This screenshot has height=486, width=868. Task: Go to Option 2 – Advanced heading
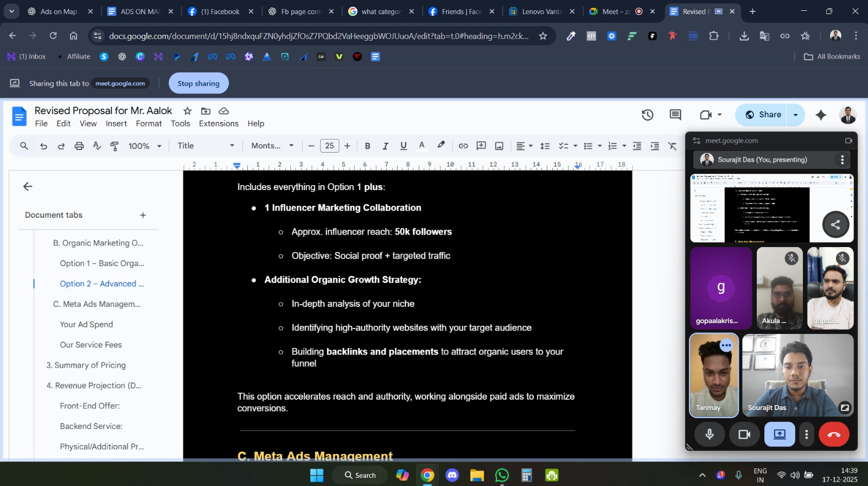click(102, 283)
